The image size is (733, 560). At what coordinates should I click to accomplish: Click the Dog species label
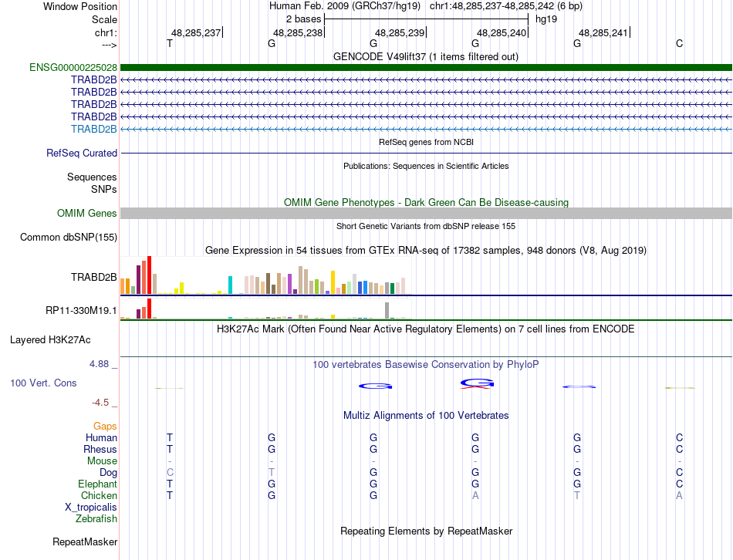(x=108, y=473)
